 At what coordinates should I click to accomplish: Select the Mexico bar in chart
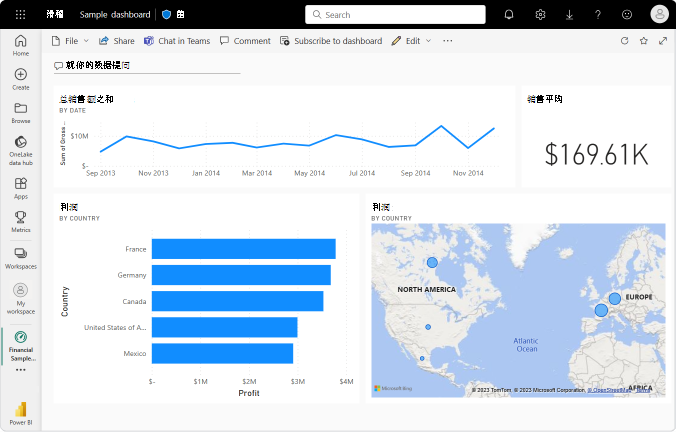pos(222,354)
